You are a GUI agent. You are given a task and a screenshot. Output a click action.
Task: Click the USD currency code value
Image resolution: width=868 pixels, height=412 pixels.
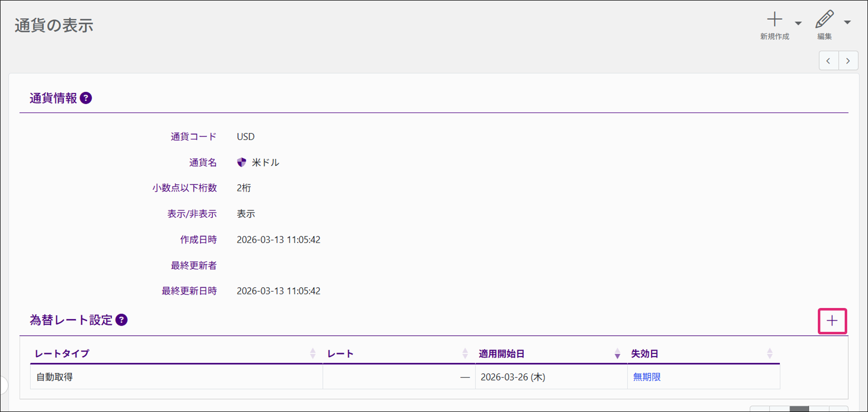point(245,136)
